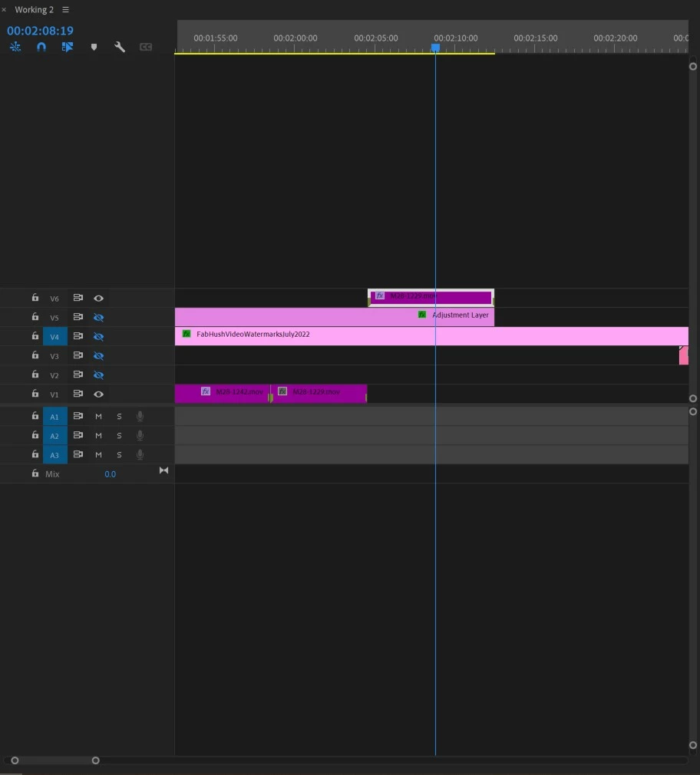Select the M28-1229.mov clip on V6

pos(431,298)
